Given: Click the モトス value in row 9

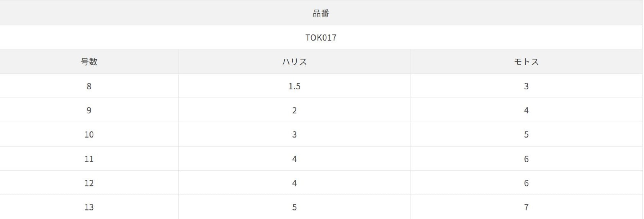Looking at the screenshot, I should pyautogui.click(x=526, y=110).
